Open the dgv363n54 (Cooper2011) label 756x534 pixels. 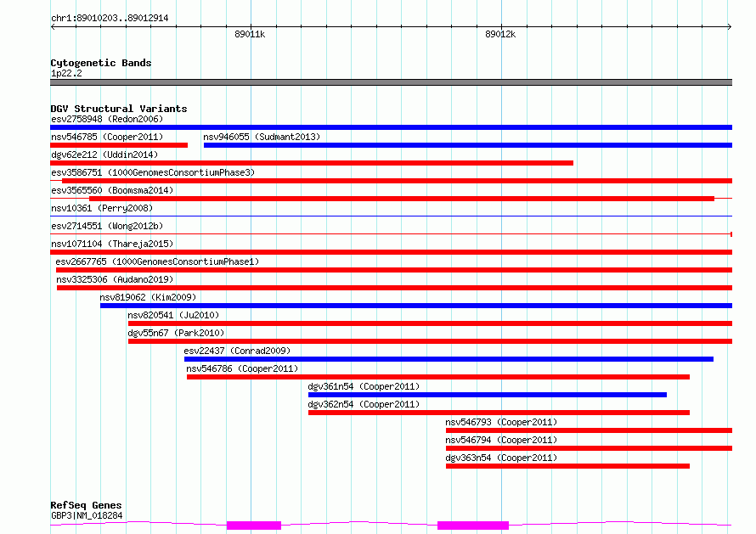pos(501,458)
